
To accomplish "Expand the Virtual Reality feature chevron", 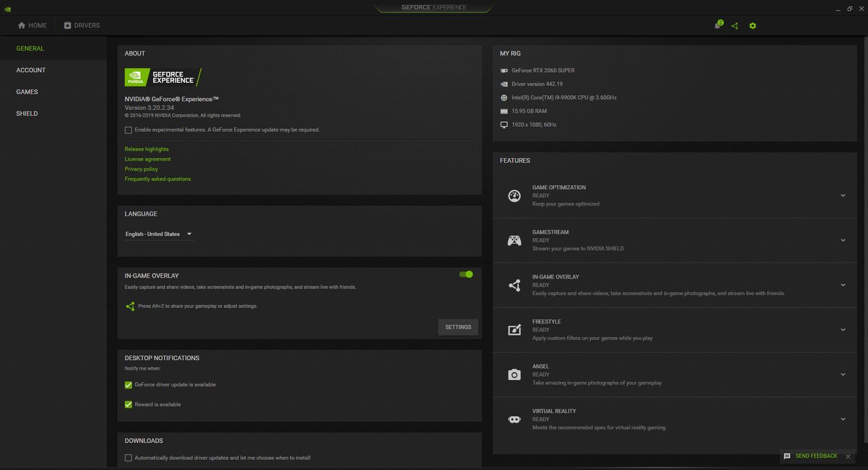I will 843,419.
